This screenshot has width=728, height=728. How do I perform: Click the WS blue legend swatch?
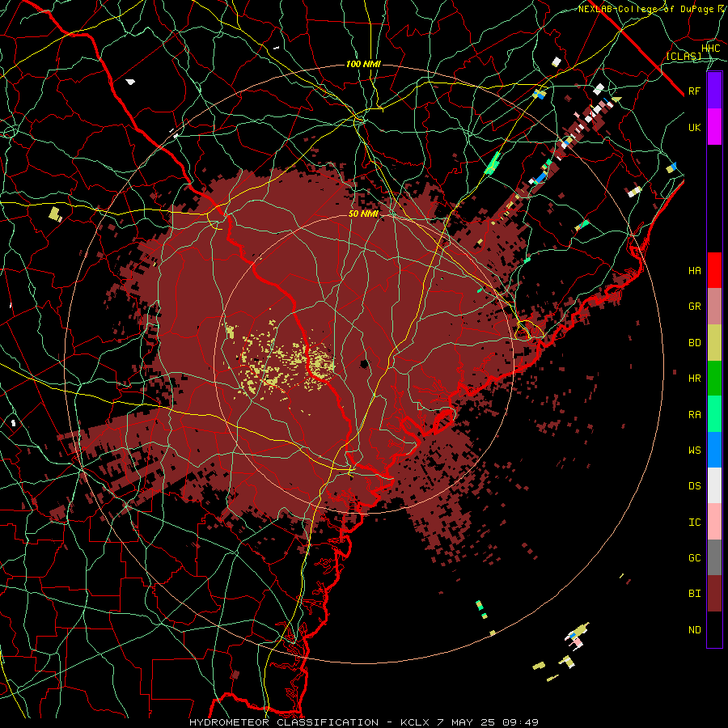pyautogui.click(x=714, y=450)
